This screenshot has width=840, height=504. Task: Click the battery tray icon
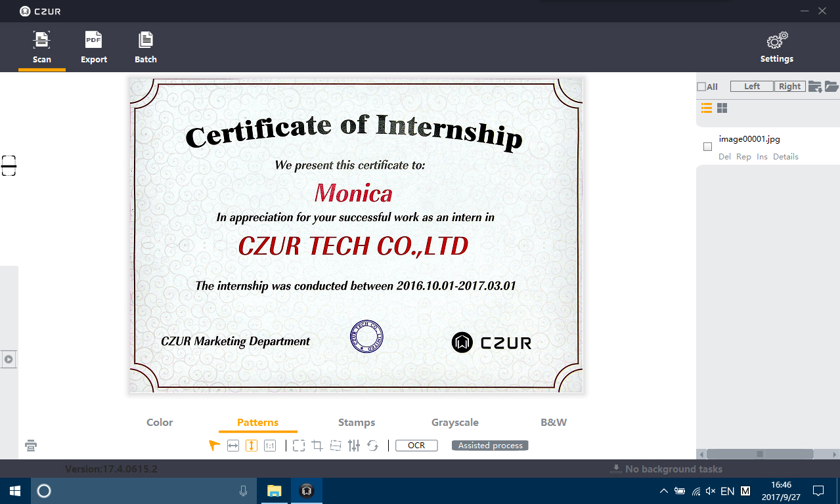point(680,491)
